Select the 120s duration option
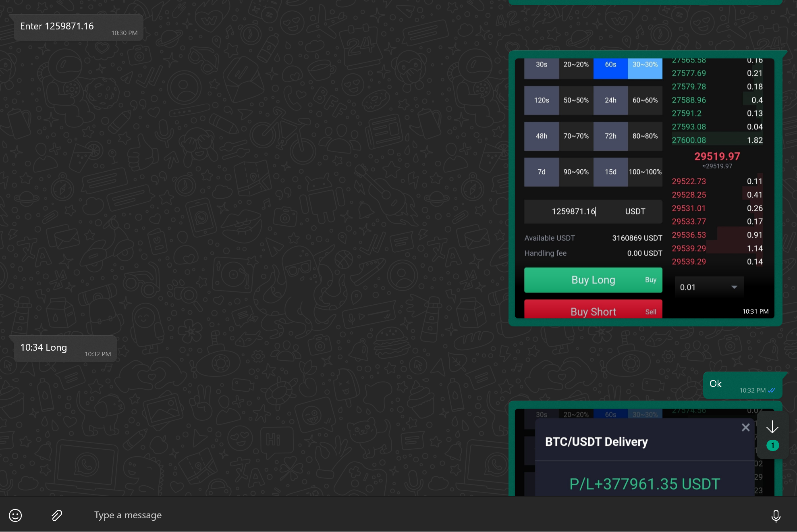The height and width of the screenshot is (532, 797). coord(541,100)
